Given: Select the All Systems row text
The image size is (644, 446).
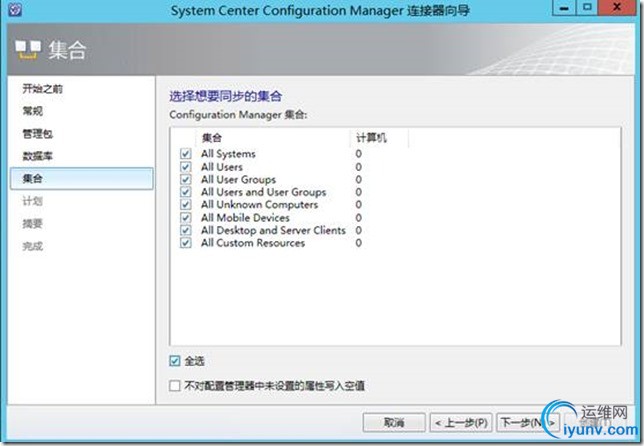Looking at the screenshot, I should click(x=228, y=154).
